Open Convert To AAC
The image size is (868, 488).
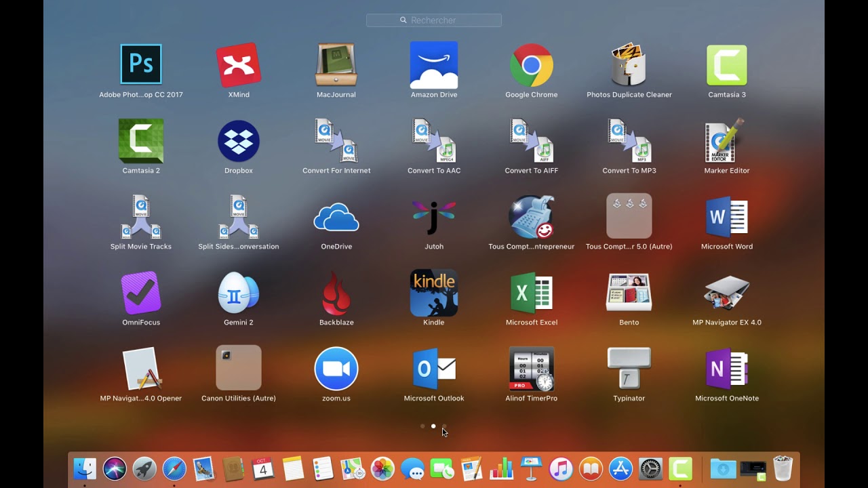pyautogui.click(x=434, y=140)
